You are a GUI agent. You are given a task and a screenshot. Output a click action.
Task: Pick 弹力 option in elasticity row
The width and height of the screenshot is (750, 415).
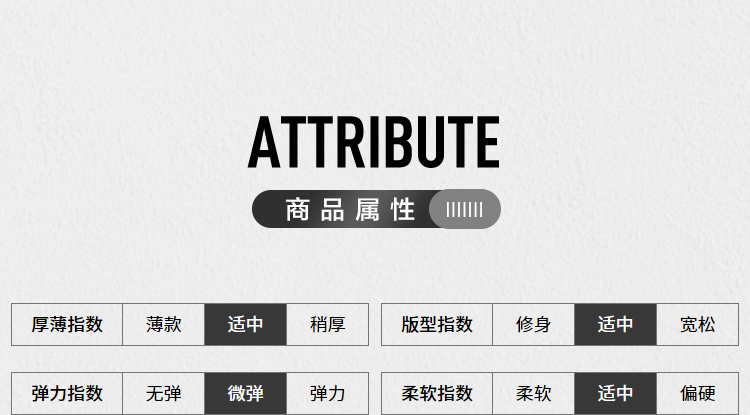click(328, 393)
